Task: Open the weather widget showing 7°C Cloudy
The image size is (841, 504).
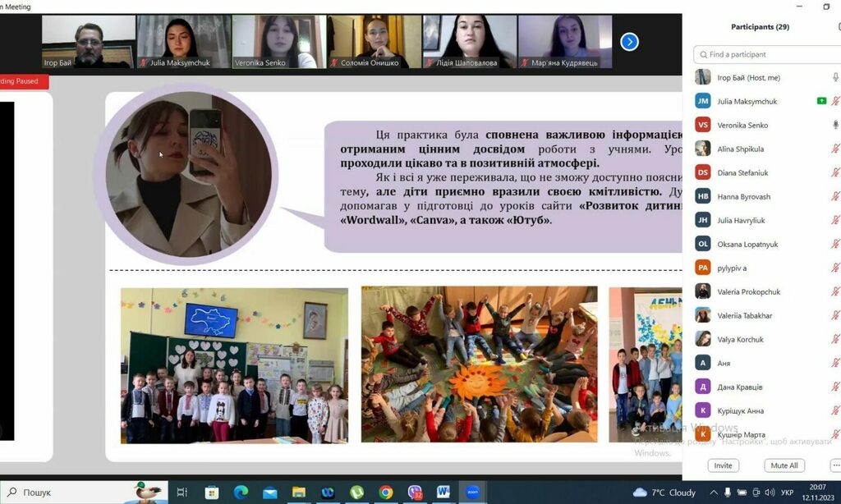Action: (x=665, y=493)
